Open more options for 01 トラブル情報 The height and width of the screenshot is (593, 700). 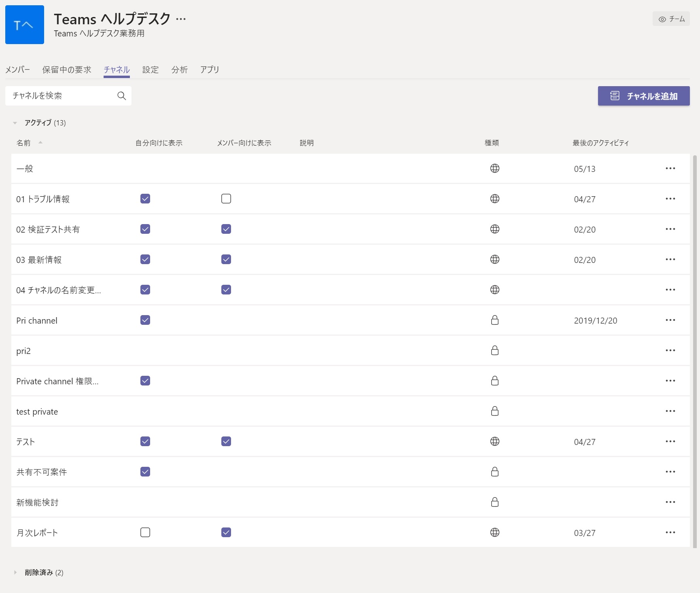[x=670, y=199]
